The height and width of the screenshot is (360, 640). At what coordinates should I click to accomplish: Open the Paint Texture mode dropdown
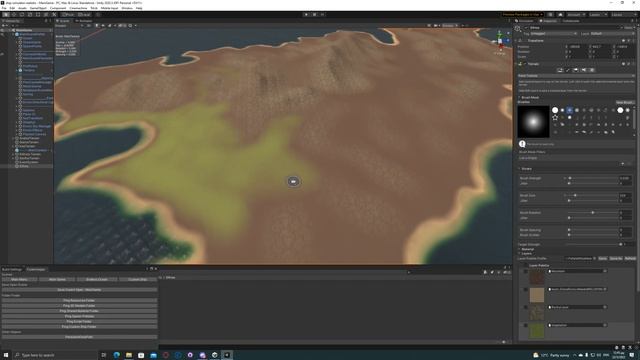click(576, 76)
